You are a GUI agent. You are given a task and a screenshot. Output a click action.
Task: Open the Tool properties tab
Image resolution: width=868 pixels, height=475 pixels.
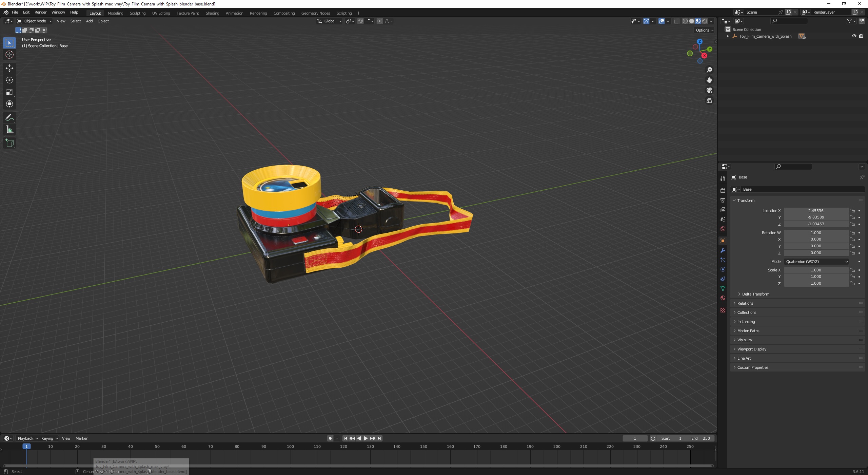click(723, 178)
